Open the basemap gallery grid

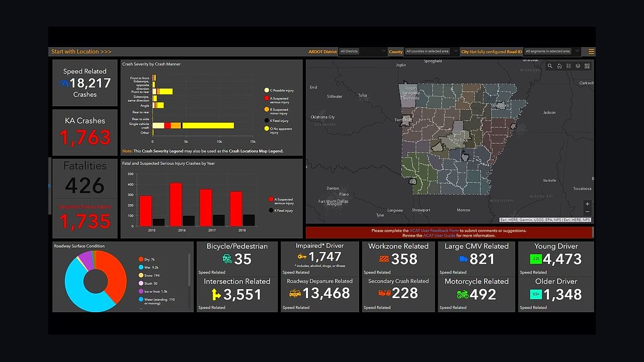coord(587,66)
